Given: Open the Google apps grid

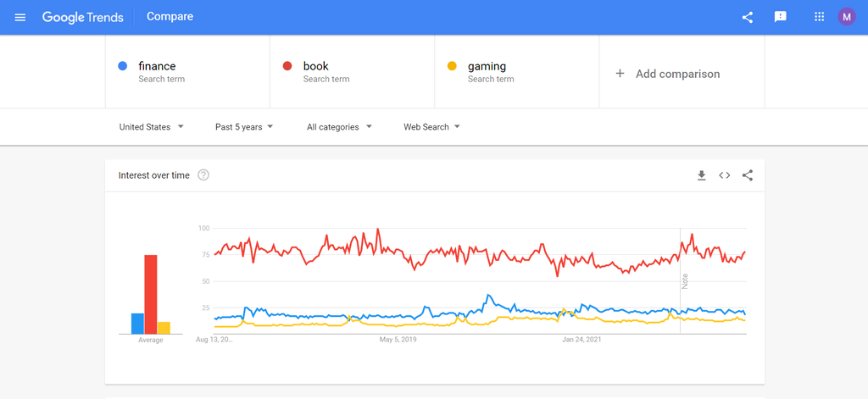Looking at the screenshot, I should pos(819,17).
